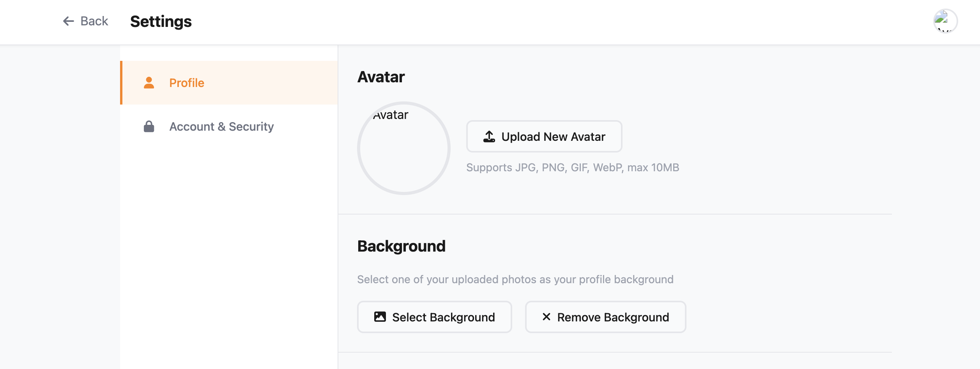This screenshot has width=980, height=369.
Task: Click the Back text link
Action: 94,21
